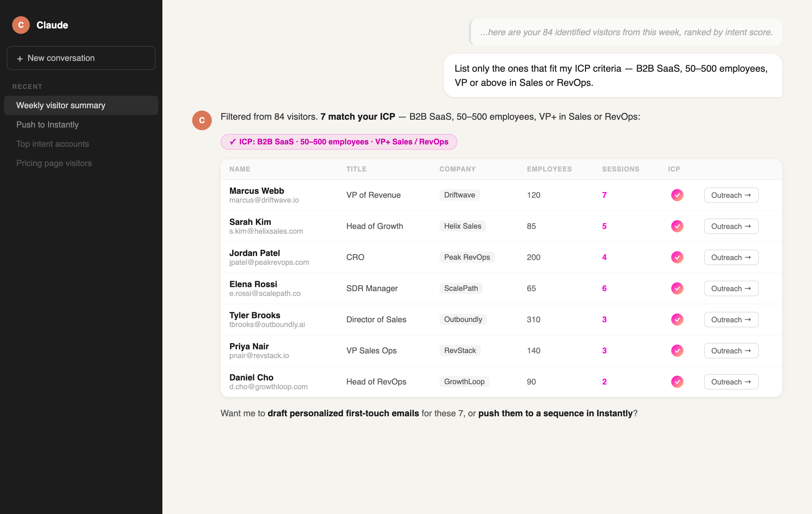
Task: Click the Director of Sales title cell
Action: [376, 320]
